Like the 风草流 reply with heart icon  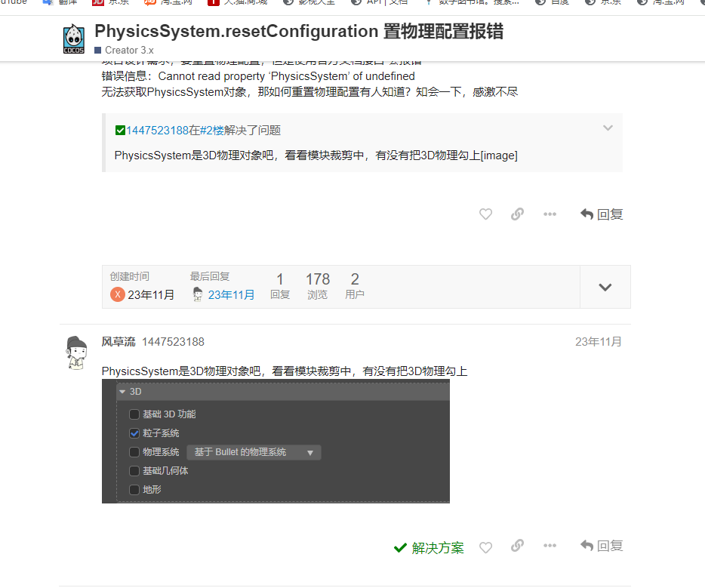[x=485, y=547]
